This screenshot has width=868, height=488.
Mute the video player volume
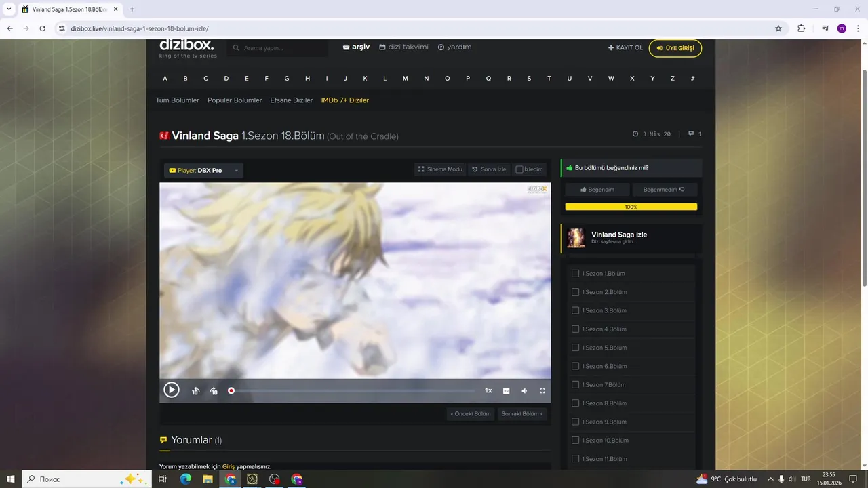tap(524, 390)
